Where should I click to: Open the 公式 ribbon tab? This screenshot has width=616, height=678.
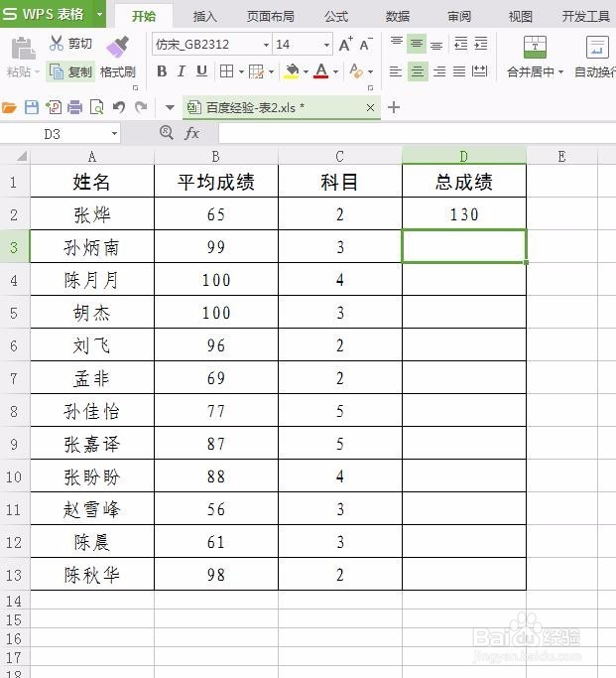coord(336,17)
